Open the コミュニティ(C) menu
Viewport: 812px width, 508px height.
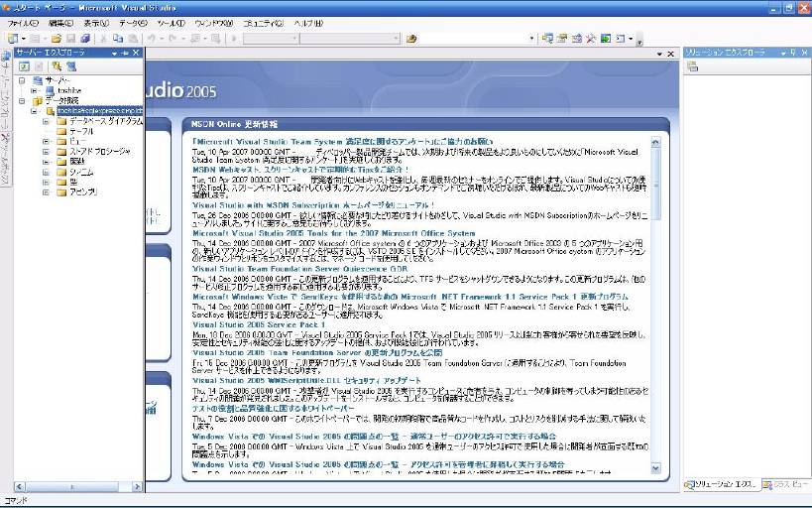(264, 24)
